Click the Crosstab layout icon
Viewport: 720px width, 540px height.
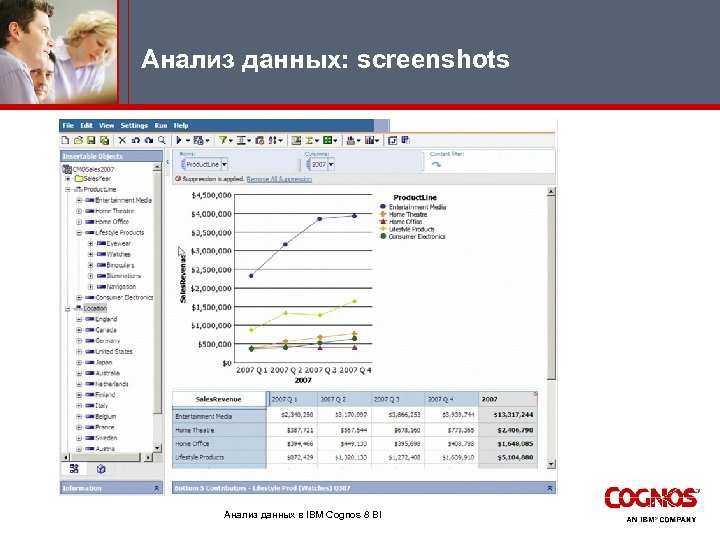[370, 140]
